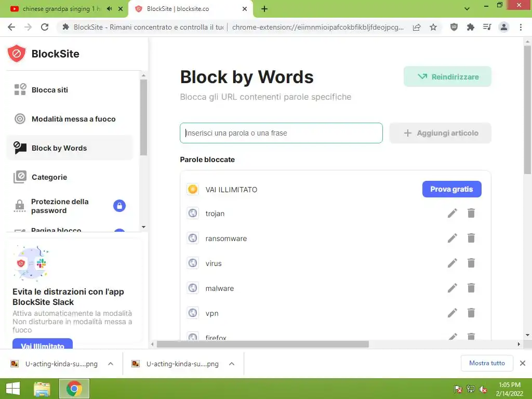Click the Reindirizzare button
532x399 pixels.
(x=447, y=77)
